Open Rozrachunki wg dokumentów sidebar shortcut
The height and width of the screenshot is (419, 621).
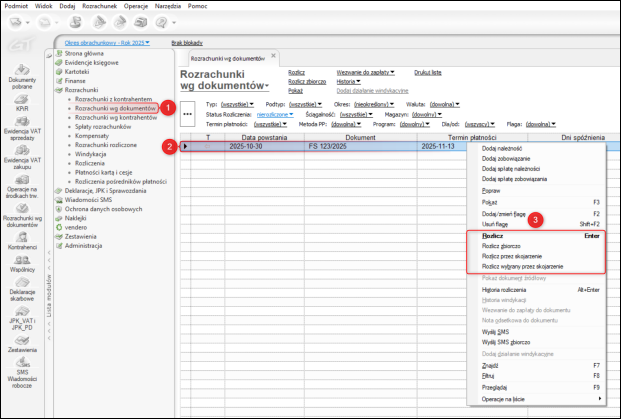click(22, 215)
